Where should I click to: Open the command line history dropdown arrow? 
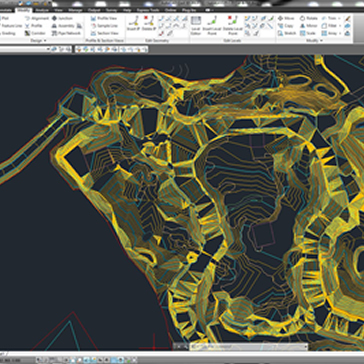305,347
